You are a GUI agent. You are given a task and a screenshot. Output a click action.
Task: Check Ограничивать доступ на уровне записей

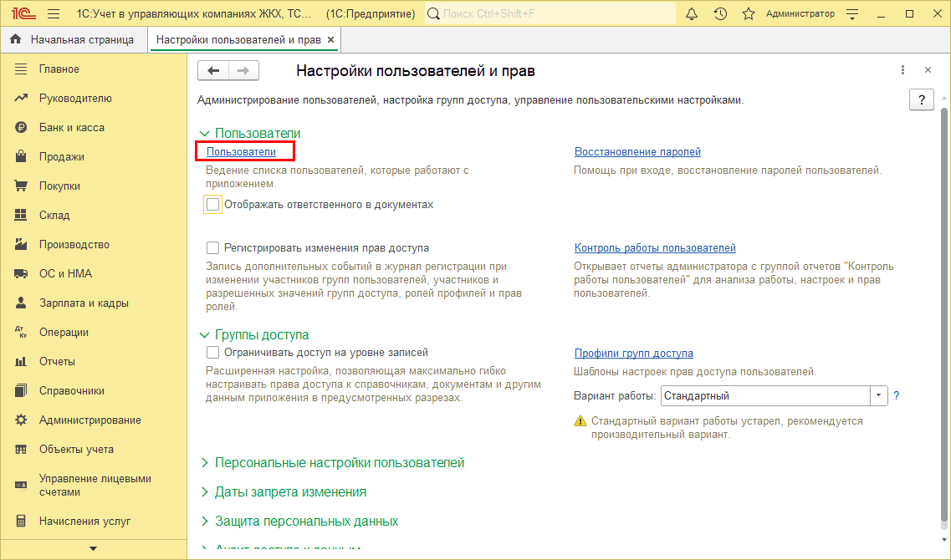[x=212, y=353]
